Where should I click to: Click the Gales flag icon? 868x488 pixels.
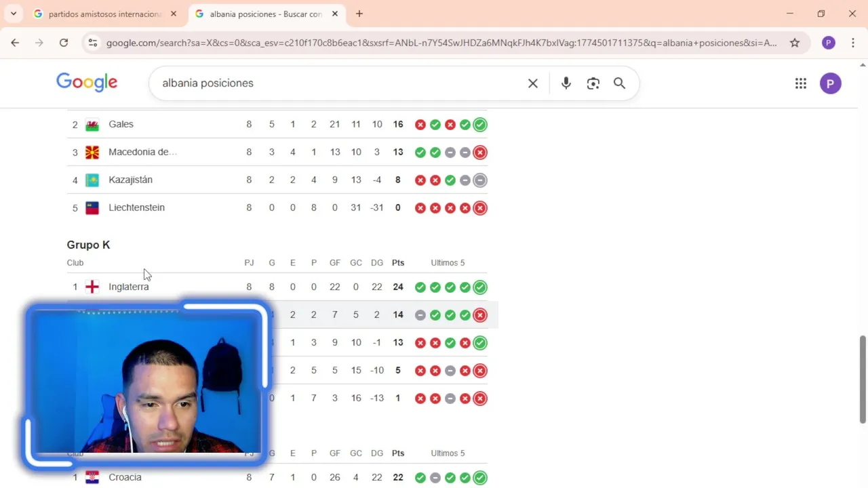click(92, 125)
